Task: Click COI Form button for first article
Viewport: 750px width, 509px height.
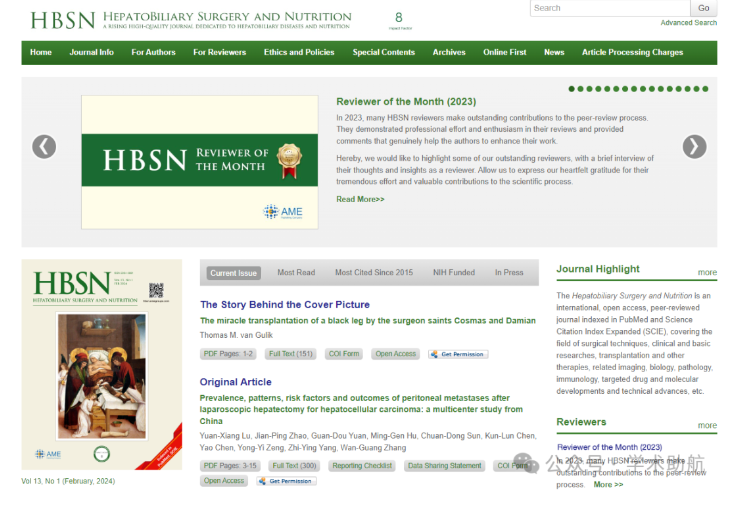Action: [343, 354]
